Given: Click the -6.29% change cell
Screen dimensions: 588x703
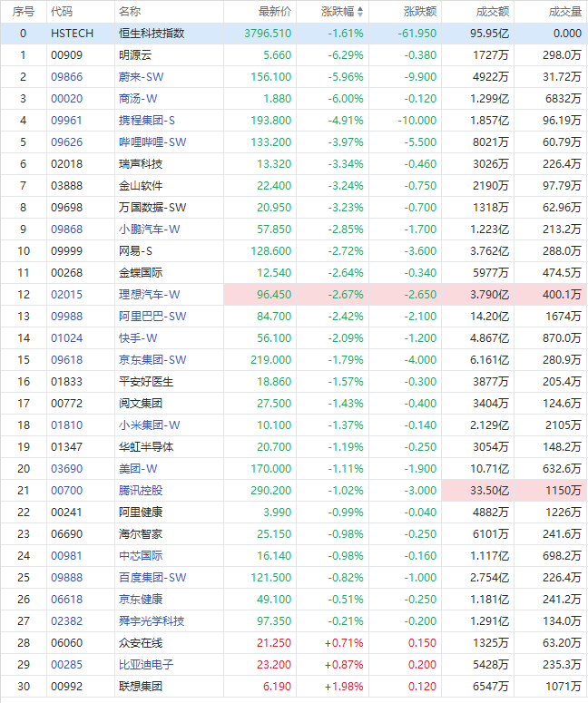Looking at the screenshot, I should click(x=346, y=55).
